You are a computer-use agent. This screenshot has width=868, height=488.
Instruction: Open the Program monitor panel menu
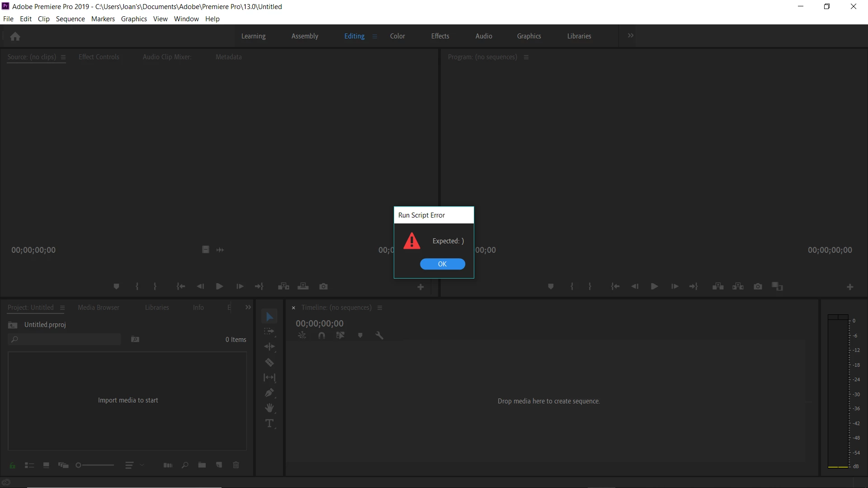pos(526,57)
